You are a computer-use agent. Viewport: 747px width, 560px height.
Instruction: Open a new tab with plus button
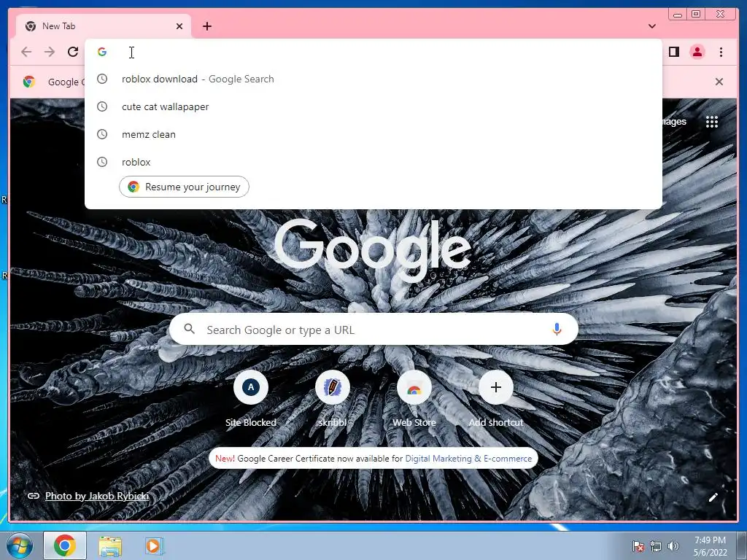206,26
